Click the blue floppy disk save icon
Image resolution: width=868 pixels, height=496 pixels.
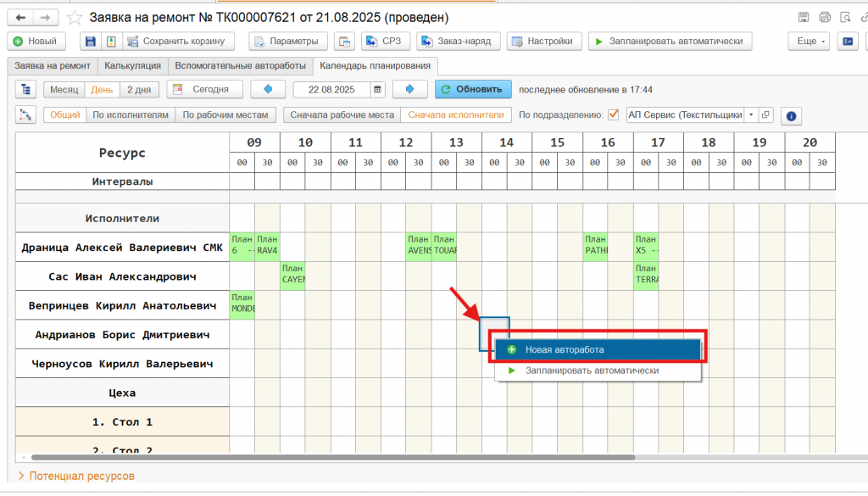[91, 41]
